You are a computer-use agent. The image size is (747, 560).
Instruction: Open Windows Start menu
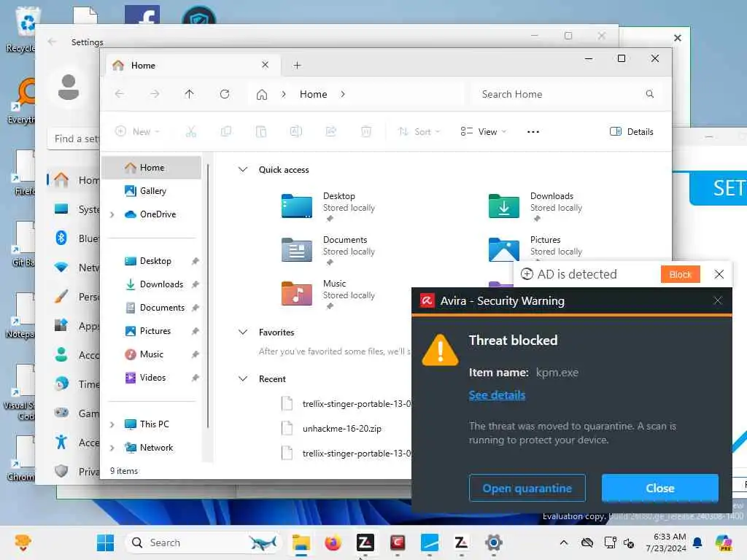105,542
